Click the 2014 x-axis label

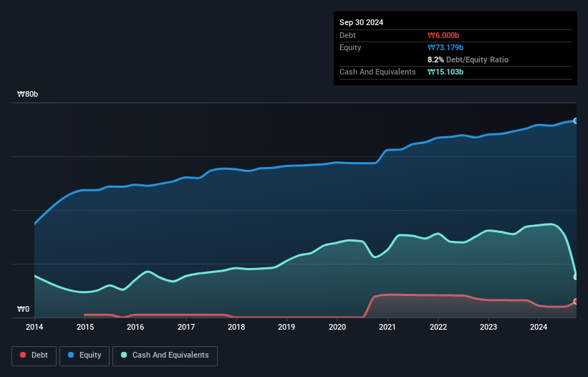34,327
